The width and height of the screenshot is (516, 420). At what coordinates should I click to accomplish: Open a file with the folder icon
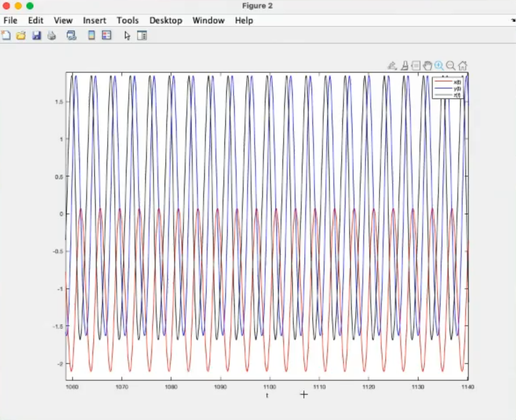[21, 36]
